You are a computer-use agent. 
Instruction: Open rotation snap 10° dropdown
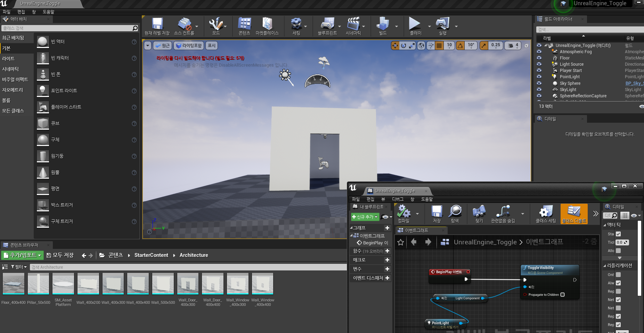click(x=471, y=45)
